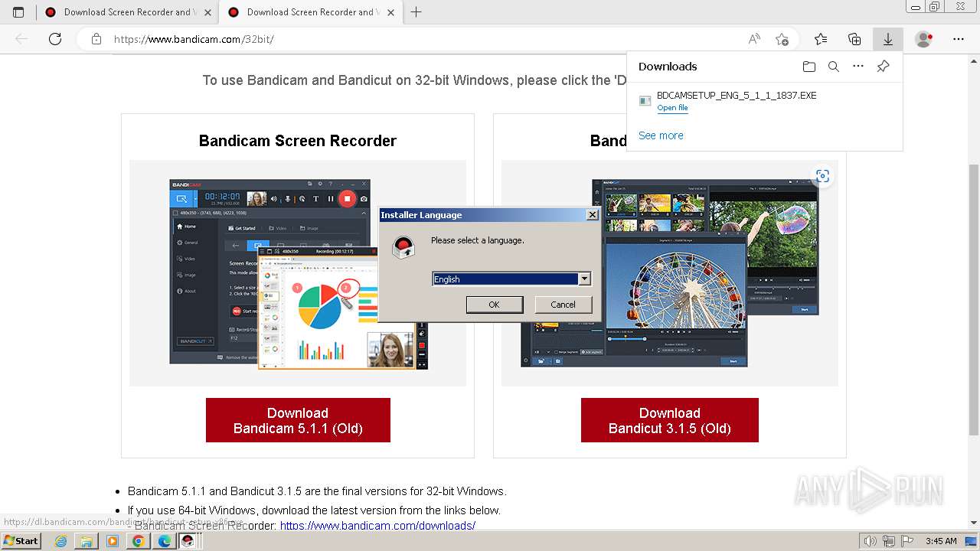
Task: Click visual search icon on Bandicut image
Action: click(x=822, y=176)
